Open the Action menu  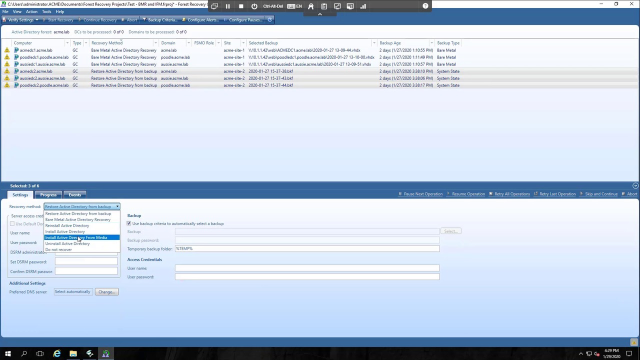31,12
